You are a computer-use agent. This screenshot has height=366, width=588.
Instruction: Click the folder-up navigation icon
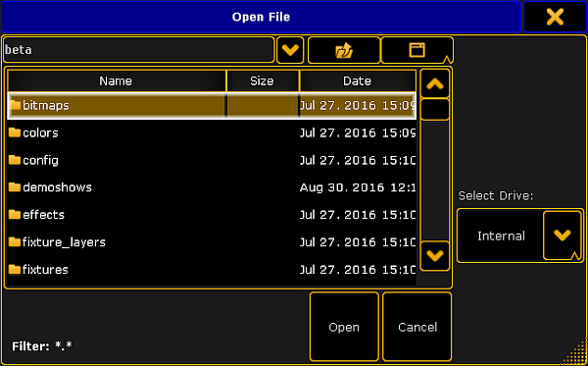tap(344, 50)
